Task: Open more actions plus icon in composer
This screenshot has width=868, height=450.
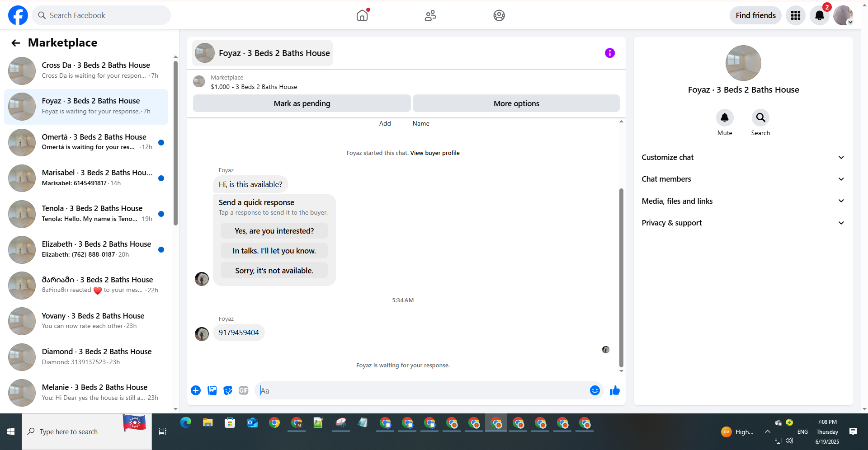Action: [x=196, y=390]
